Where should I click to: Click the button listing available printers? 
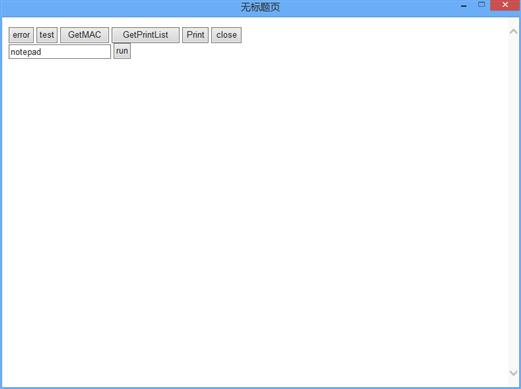(145, 35)
